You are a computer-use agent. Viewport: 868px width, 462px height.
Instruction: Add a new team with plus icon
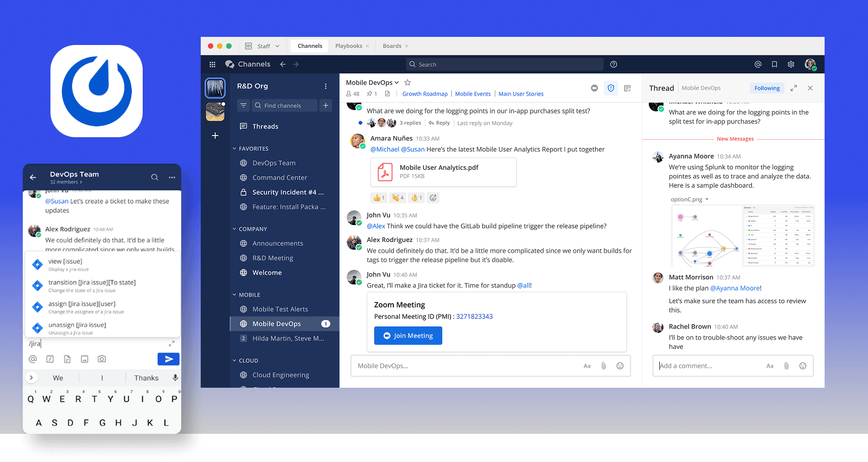click(x=215, y=136)
